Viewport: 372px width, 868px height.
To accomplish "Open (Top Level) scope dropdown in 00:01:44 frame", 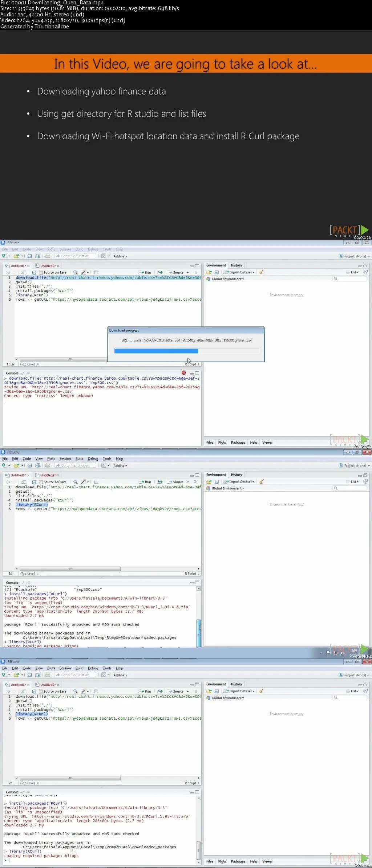I will click(29, 783).
